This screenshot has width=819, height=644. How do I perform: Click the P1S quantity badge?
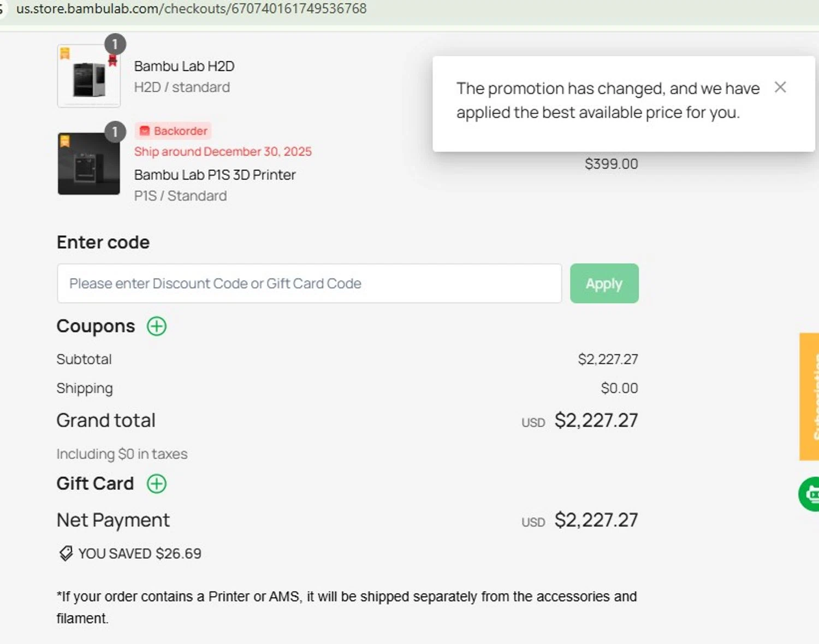point(115,132)
